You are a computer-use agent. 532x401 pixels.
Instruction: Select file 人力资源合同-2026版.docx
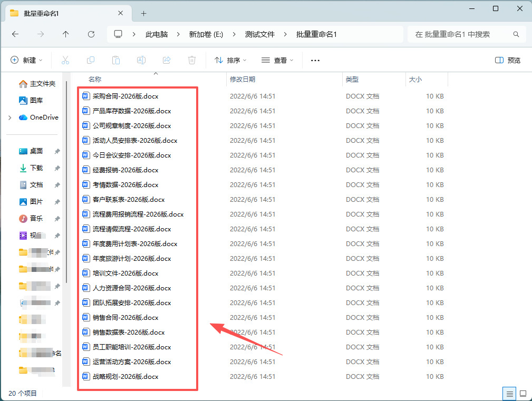point(132,288)
